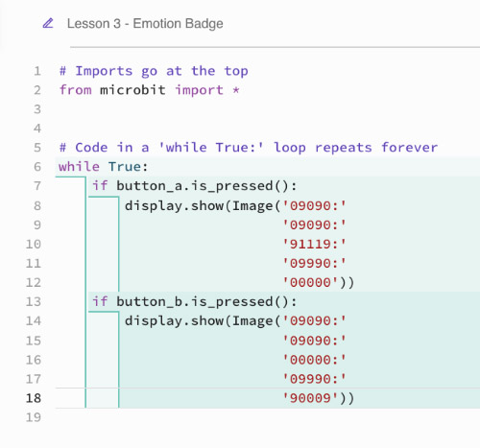
Task: Click the comment about 'while True:' loop repeats forever
Action: pos(249,148)
